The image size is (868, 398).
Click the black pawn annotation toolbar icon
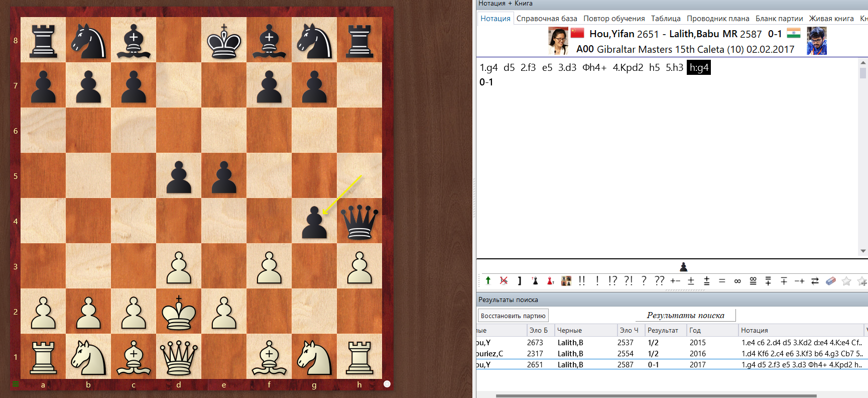(535, 281)
